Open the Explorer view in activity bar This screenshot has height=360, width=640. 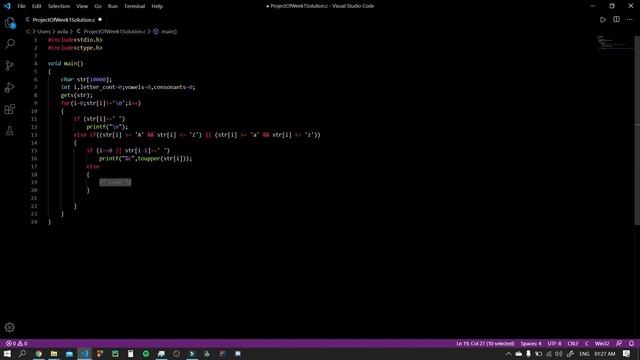10,22
